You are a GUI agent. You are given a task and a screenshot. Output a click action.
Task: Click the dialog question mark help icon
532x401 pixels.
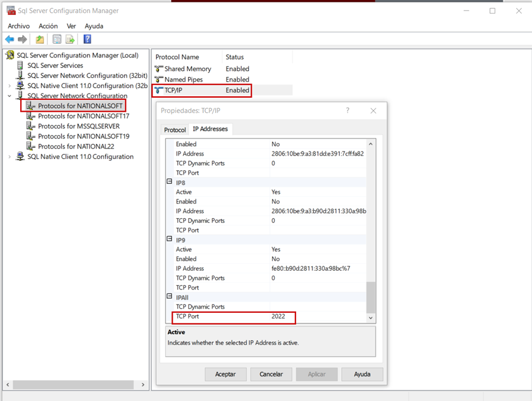[x=348, y=111]
